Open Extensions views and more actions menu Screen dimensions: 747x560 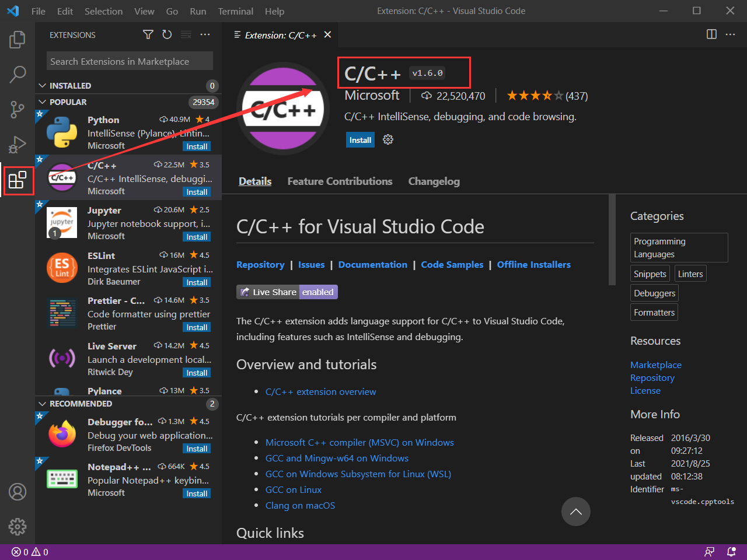pyautogui.click(x=205, y=34)
